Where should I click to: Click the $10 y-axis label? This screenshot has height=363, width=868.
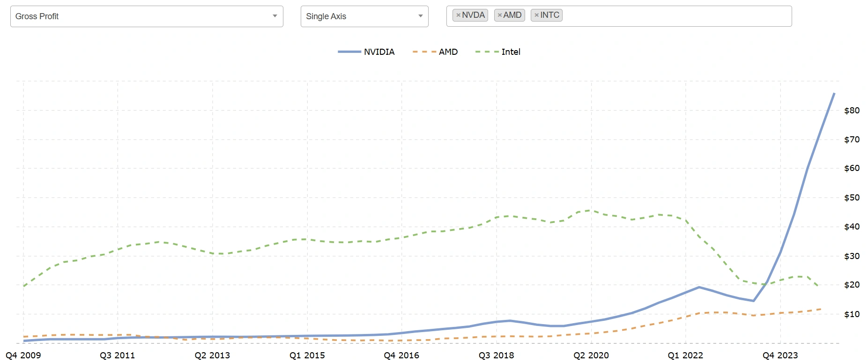pos(852,314)
